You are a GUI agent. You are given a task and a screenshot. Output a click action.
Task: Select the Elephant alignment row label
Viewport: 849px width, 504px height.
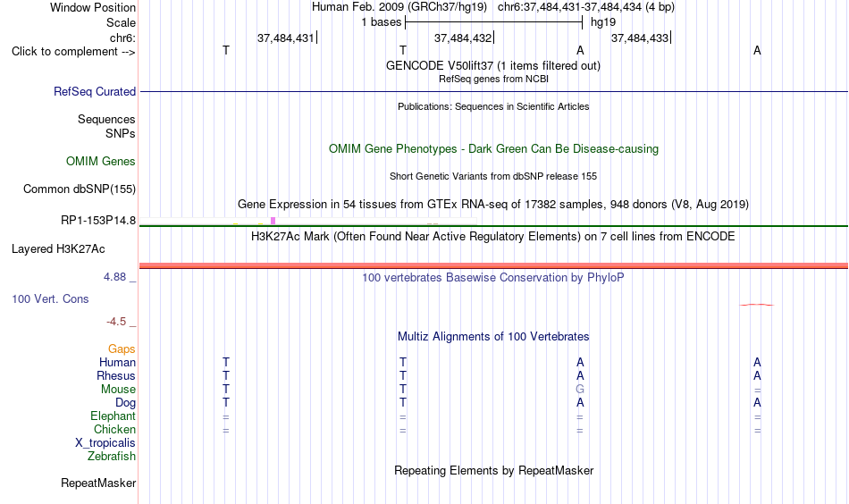(x=113, y=416)
